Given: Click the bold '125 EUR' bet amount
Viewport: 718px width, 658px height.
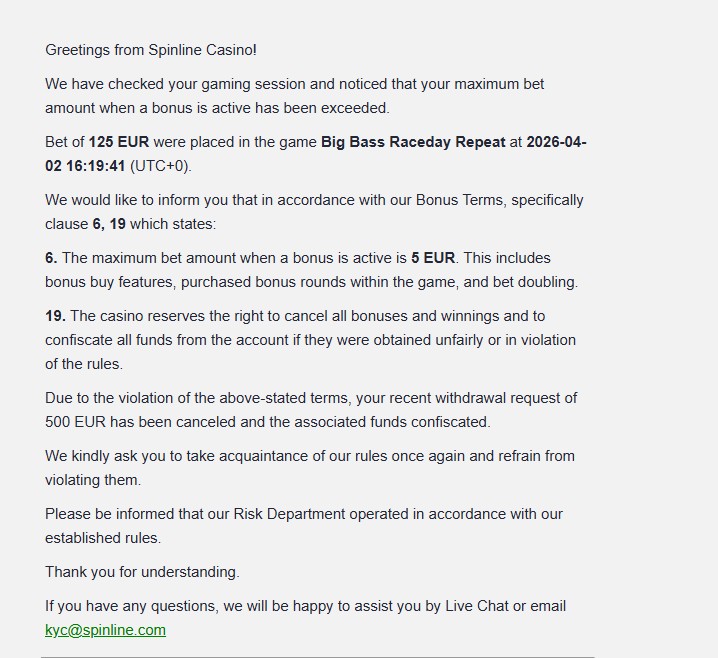Looking at the screenshot, I should tap(118, 142).
